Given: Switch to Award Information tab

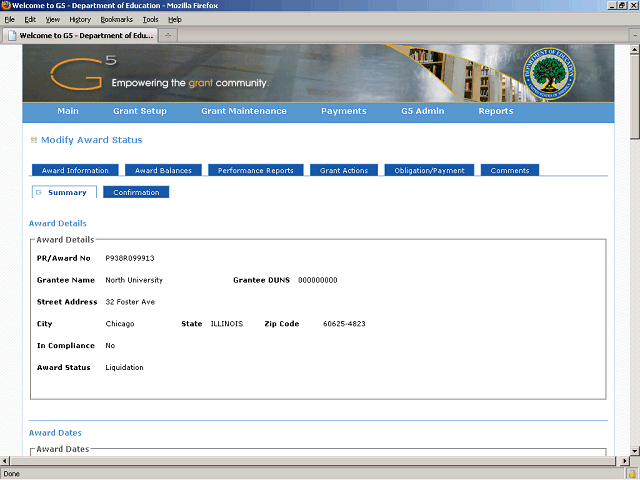Looking at the screenshot, I should point(75,170).
